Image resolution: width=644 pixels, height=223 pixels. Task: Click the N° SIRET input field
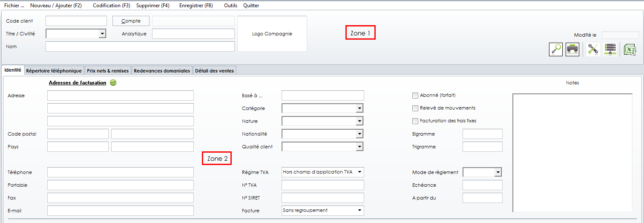(x=322, y=198)
